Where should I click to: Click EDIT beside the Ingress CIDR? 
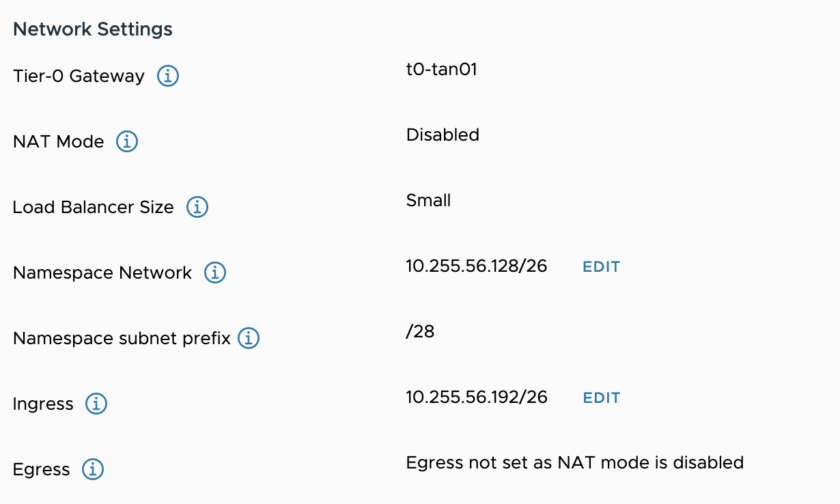click(x=601, y=397)
